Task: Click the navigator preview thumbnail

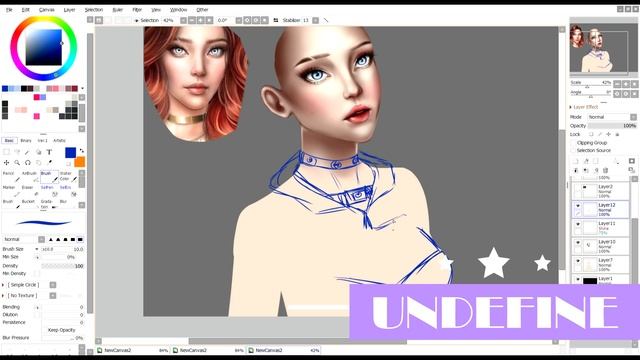Action: 603,47
